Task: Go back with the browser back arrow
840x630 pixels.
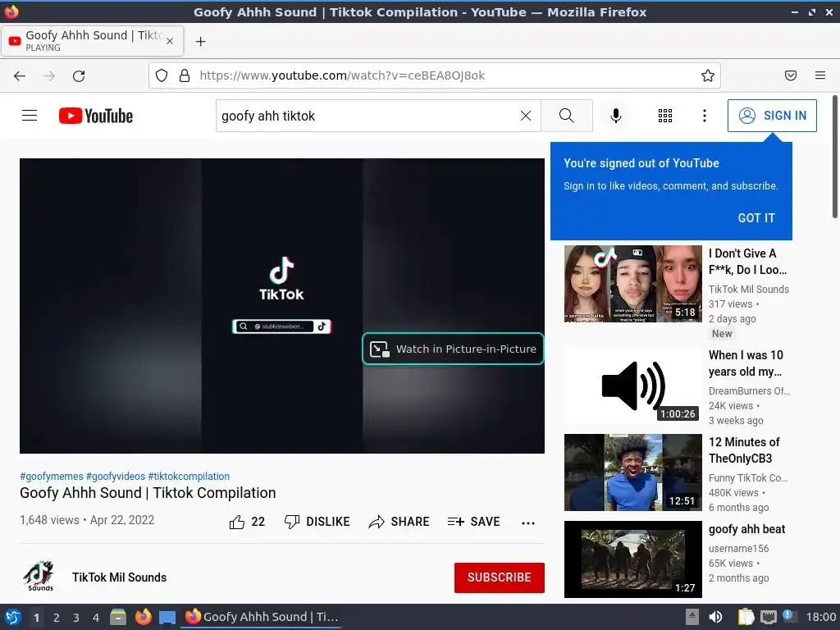Action: [20, 76]
